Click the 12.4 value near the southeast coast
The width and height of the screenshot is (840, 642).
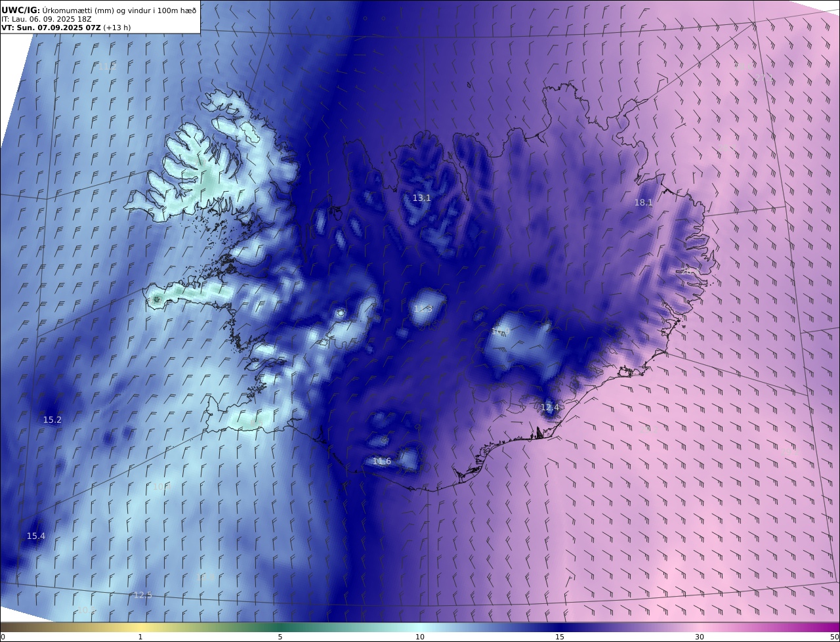[x=549, y=408]
